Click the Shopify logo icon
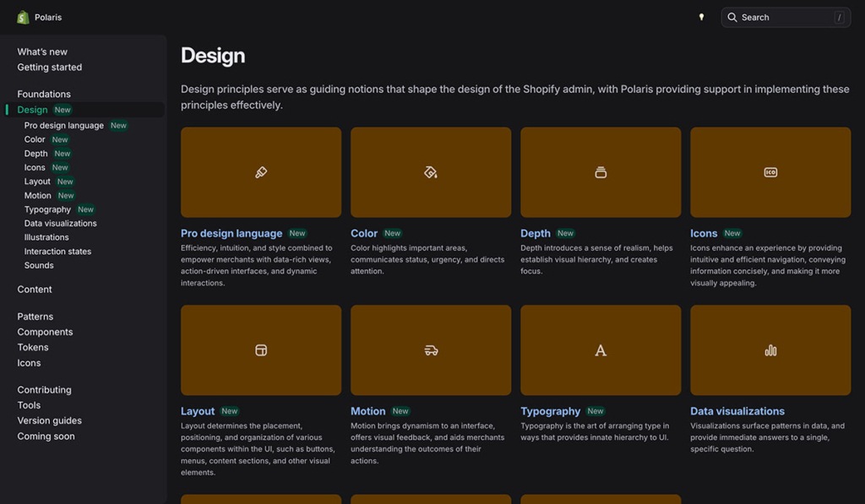The height and width of the screenshot is (504, 865). tap(23, 17)
